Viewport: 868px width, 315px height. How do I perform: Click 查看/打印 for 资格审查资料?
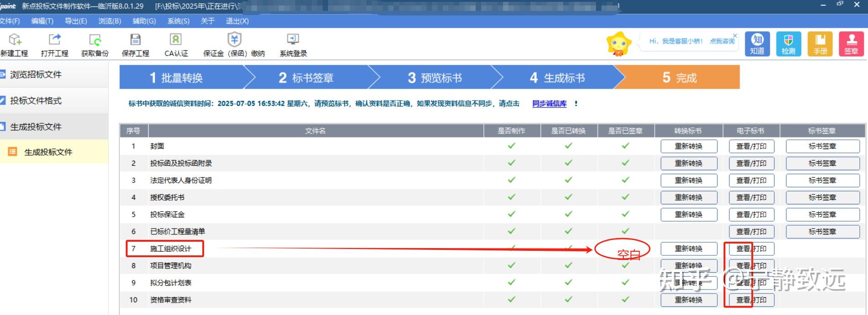click(x=751, y=300)
